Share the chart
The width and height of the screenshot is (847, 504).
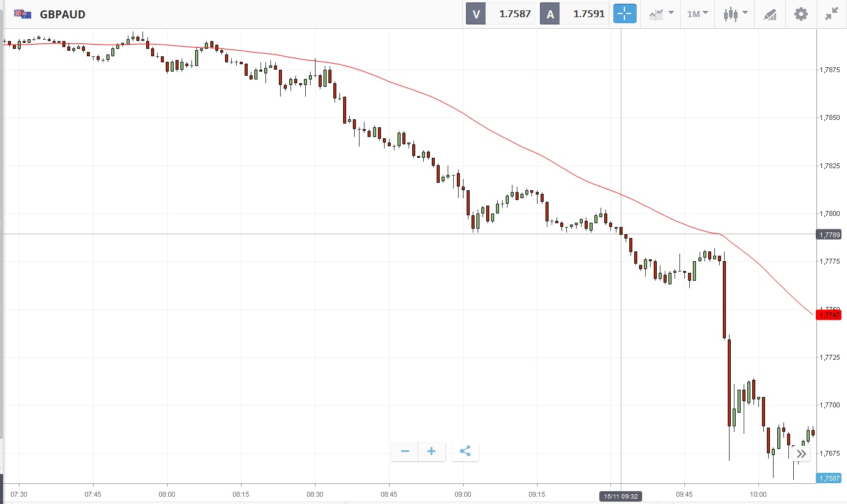[x=465, y=451]
